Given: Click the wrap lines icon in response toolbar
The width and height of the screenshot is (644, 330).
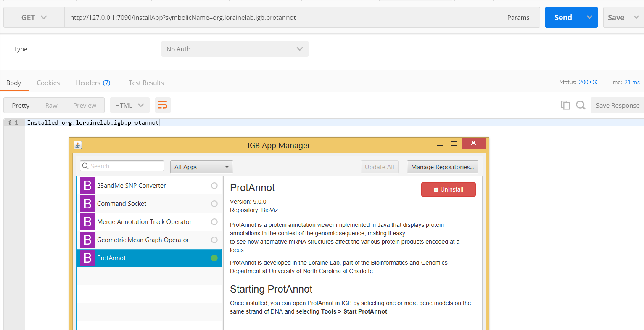Looking at the screenshot, I should point(163,105).
